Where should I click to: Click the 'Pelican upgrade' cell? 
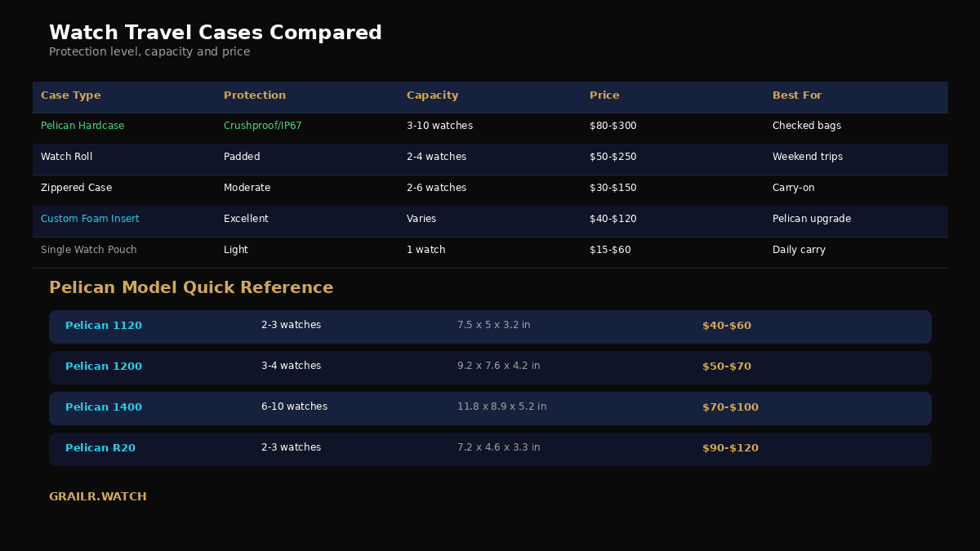[x=812, y=219]
